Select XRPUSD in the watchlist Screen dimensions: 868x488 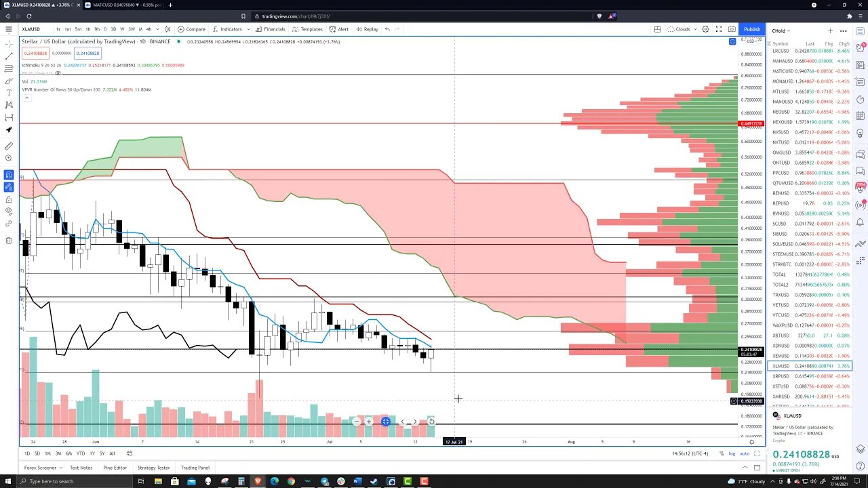pos(810,376)
